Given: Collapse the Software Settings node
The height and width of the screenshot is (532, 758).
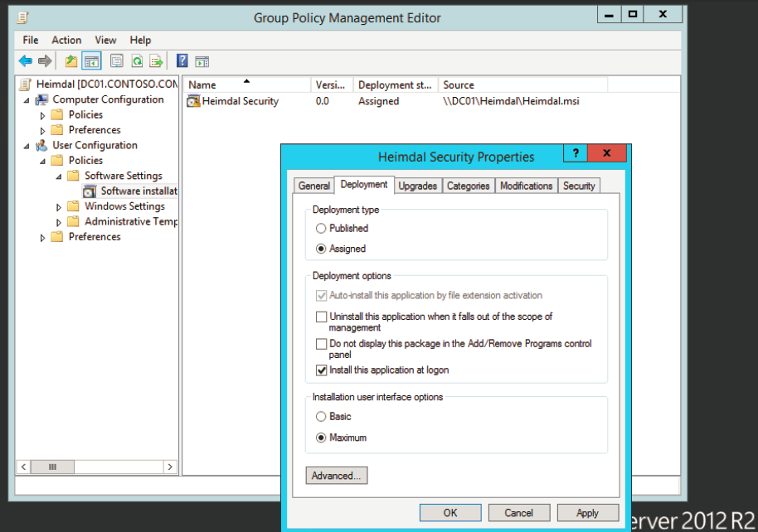Looking at the screenshot, I should (x=59, y=177).
